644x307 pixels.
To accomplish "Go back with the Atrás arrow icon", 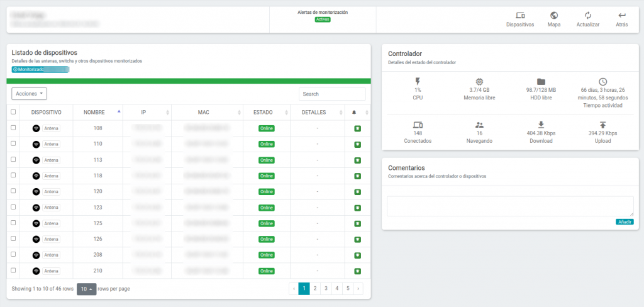I will [622, 16].
